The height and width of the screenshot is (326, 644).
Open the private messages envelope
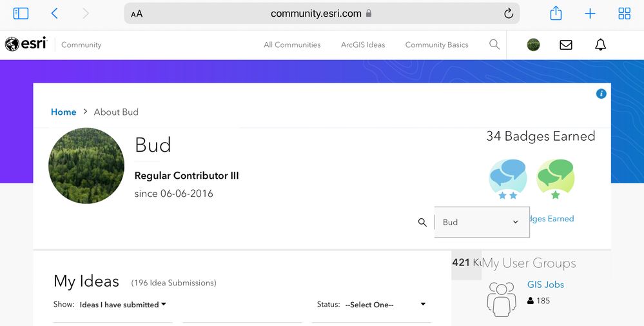click(x=566, y=45)
